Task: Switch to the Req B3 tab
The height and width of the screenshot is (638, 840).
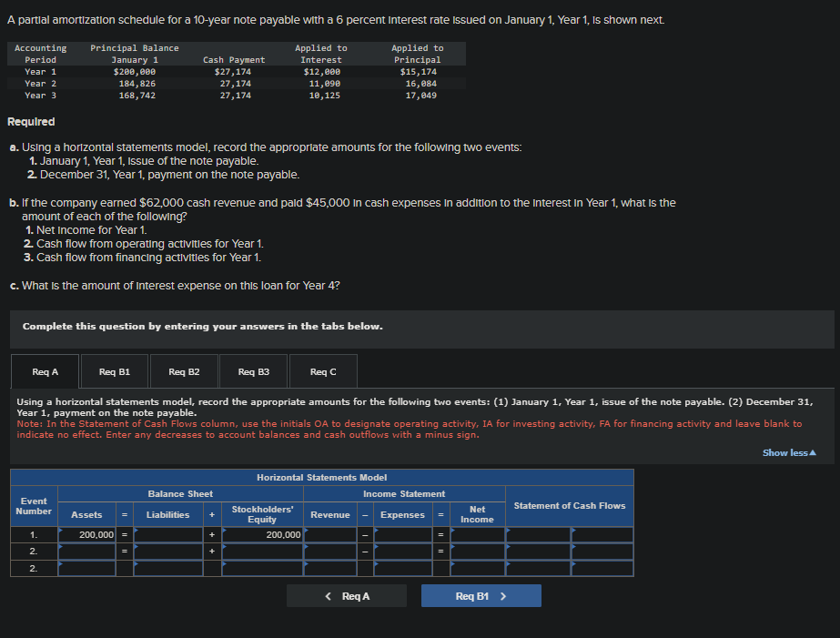Action: tap(253, 371)
